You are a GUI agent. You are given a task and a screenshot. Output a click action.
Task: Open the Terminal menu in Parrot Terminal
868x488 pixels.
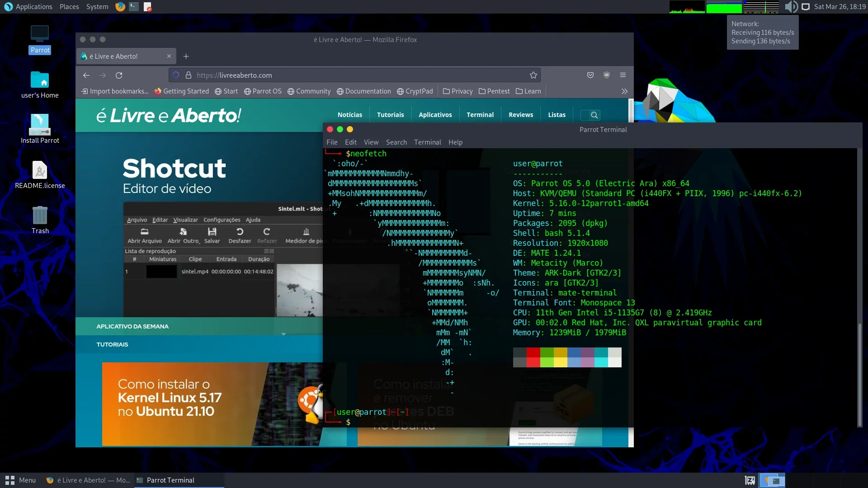(427, 142)
